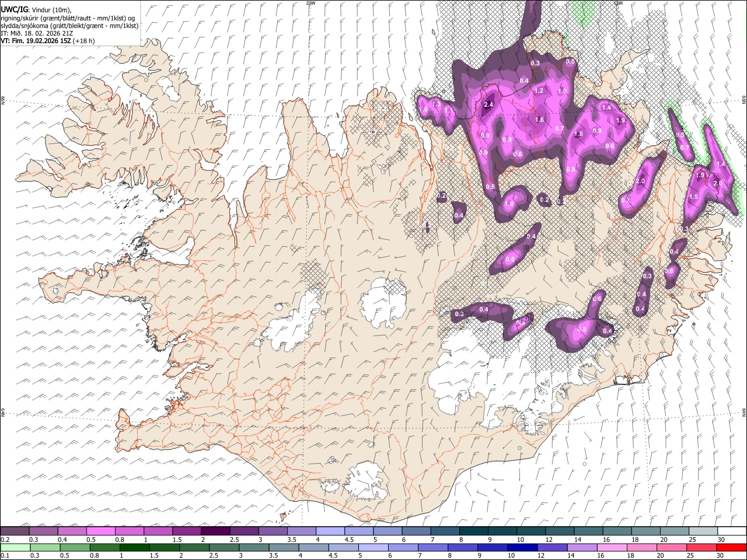Pick the white top-row swatch labeled 30
The height and width of the screenshot is (560, 747).
pyautogui.click(x=731, y=531)
